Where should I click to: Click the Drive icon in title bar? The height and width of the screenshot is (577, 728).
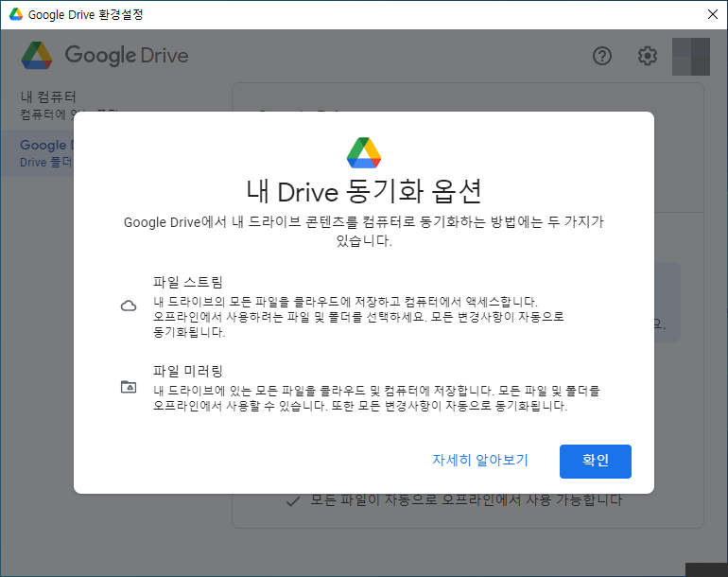16,14
